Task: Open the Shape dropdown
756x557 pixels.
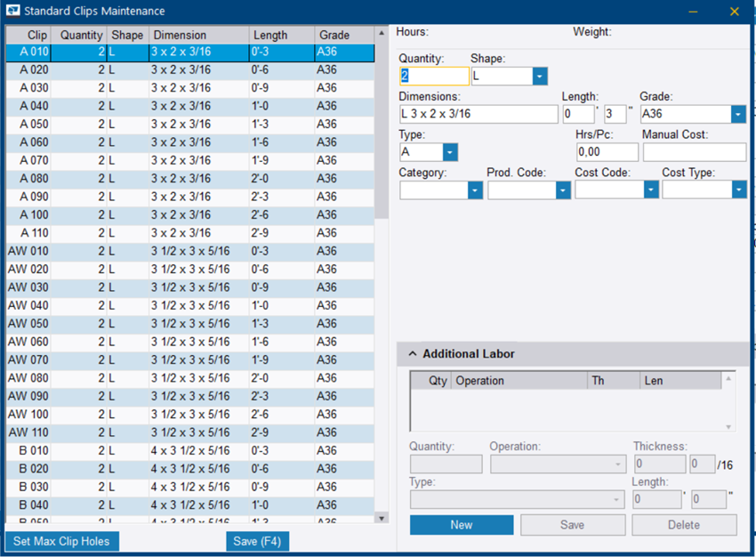Action: (x=540, y=77)
